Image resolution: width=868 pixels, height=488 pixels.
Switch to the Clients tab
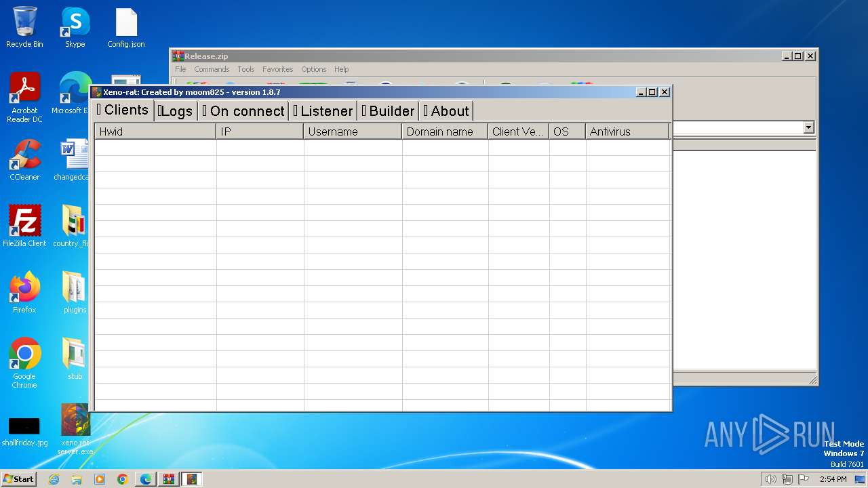[123, 110]
